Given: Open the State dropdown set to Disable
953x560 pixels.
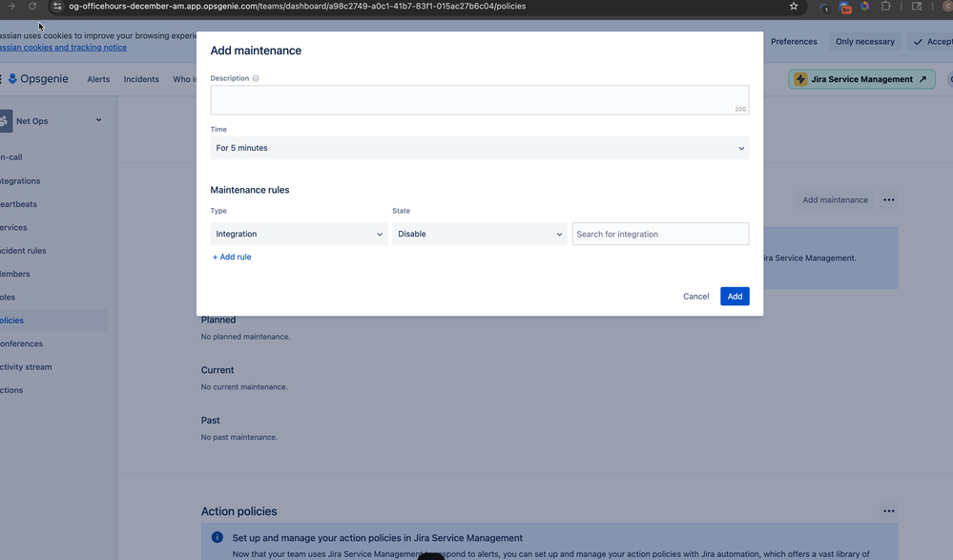Looking at the screenshot, I should pos(480,234).
